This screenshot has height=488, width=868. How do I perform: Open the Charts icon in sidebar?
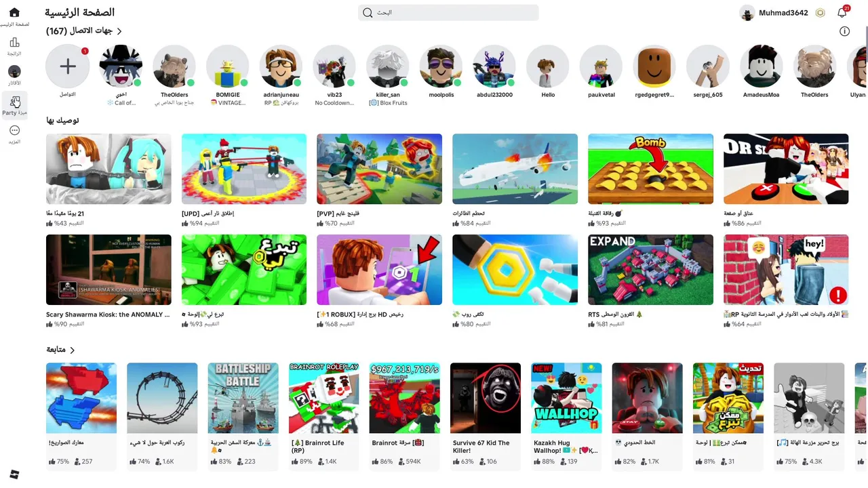click(14, 43)
